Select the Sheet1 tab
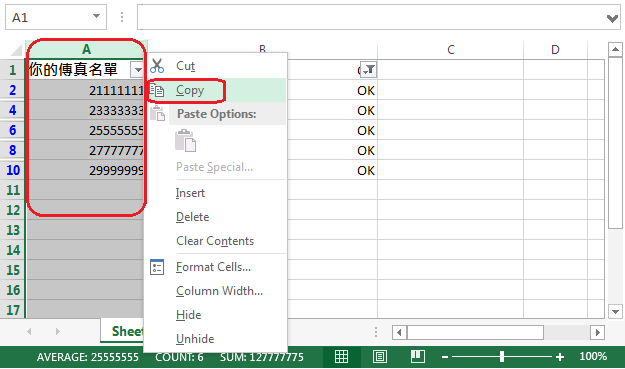The image size is (625, 369). pyautogui.click(x=122, y=331)
